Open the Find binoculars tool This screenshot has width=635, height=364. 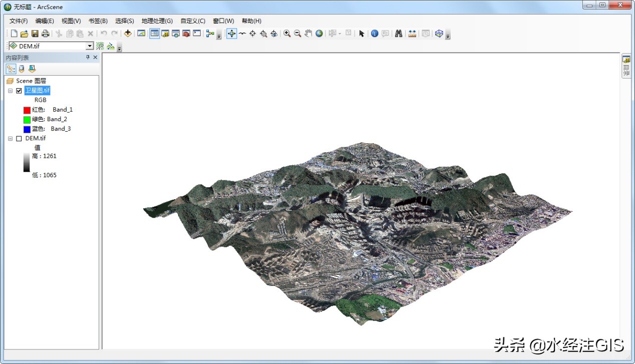pos(399,34)
